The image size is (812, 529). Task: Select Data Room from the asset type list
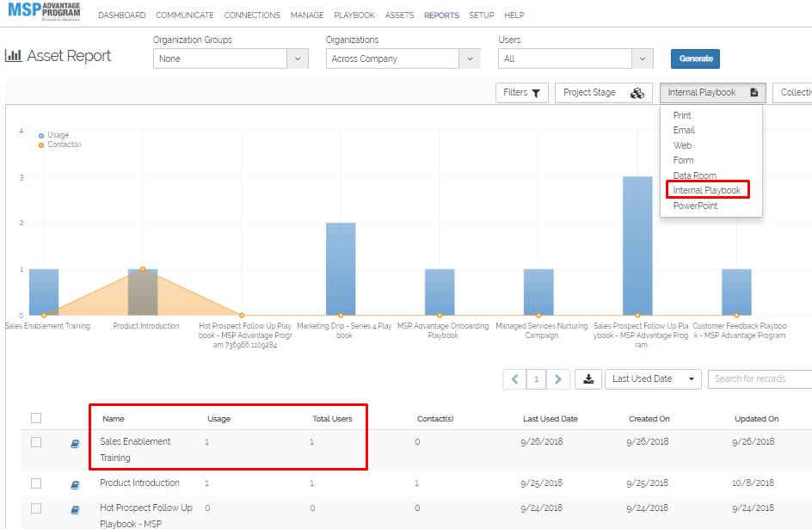pyautogui.click(x=694, y=175)
